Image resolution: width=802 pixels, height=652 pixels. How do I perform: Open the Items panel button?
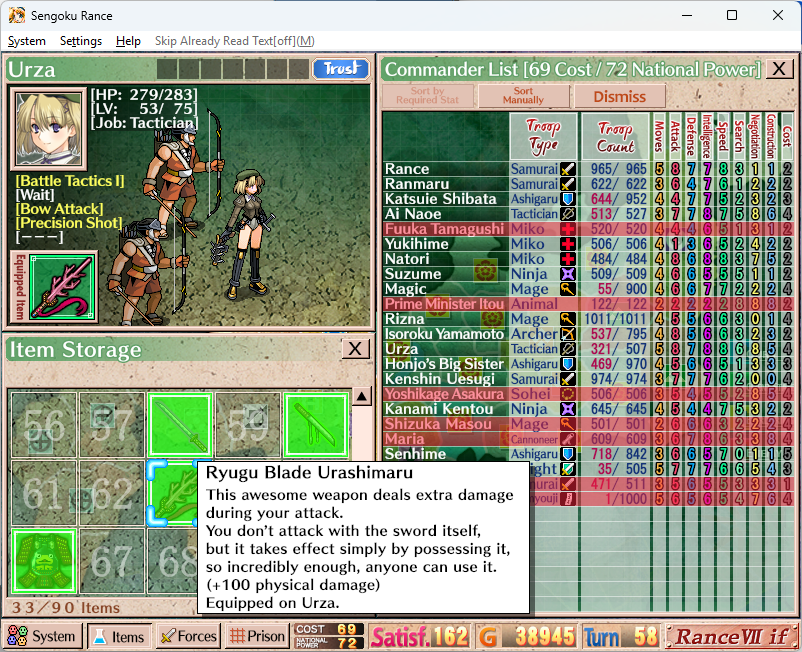coord(120,636)
